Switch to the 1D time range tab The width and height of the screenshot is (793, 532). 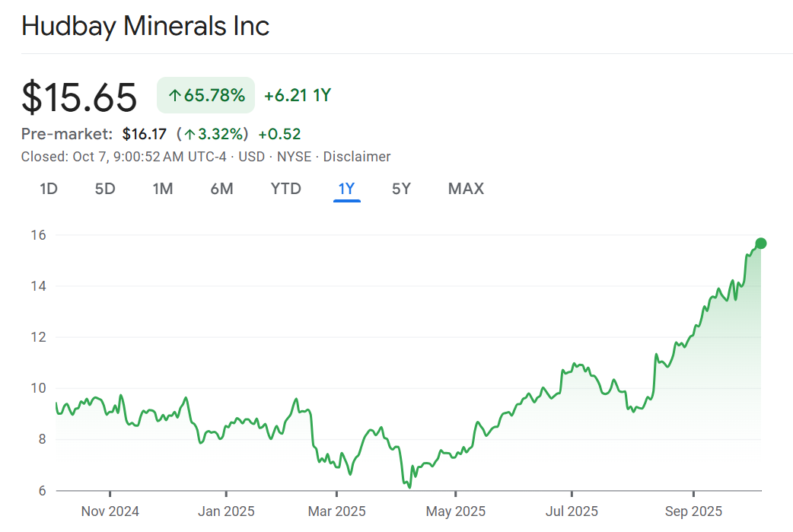pos(49,189)
